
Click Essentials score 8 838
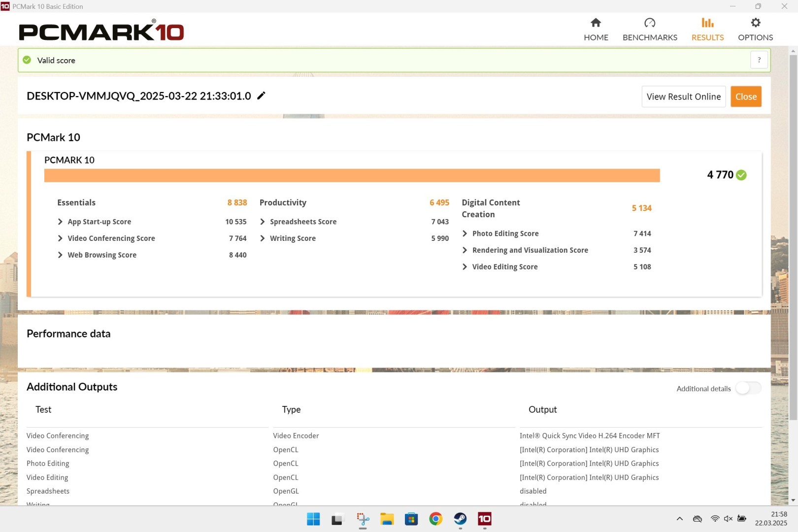point(237,202)
